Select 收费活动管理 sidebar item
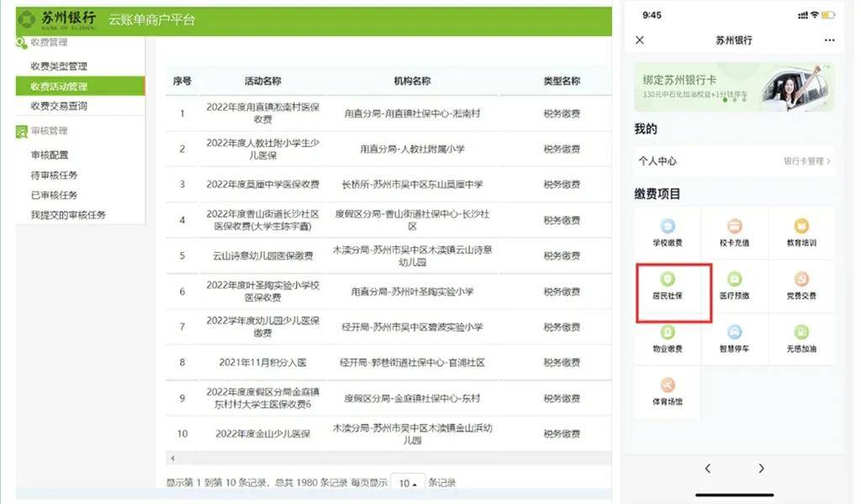The image size is (861, 504). click(x=80, y=87)
